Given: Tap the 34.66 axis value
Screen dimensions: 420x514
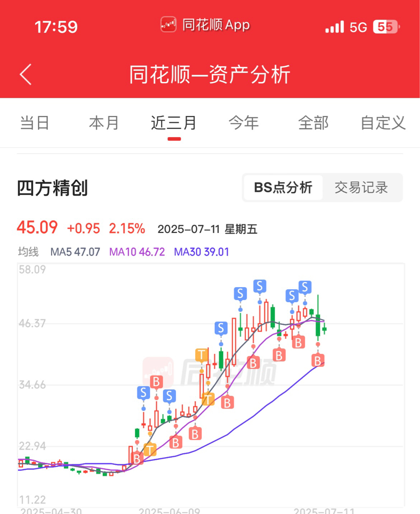Looking at the screenshot, I should pyautogui.click(x=32, y=385).
